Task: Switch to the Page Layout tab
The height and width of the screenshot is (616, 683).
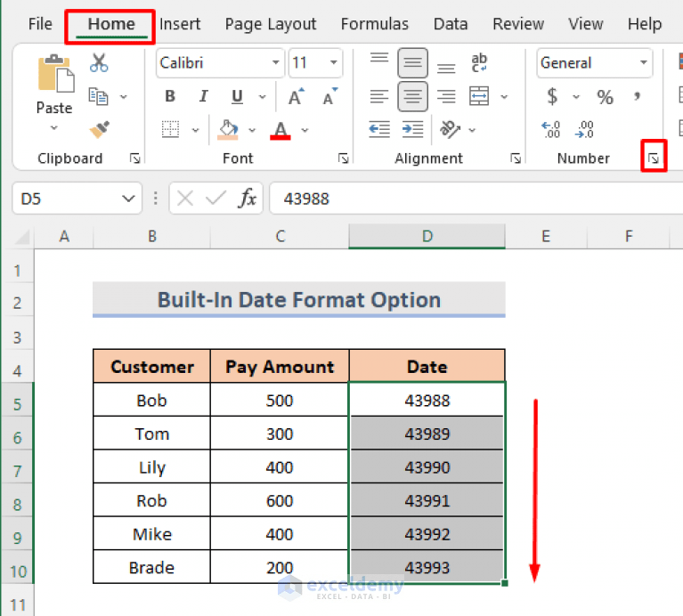Action: [271, 24]
